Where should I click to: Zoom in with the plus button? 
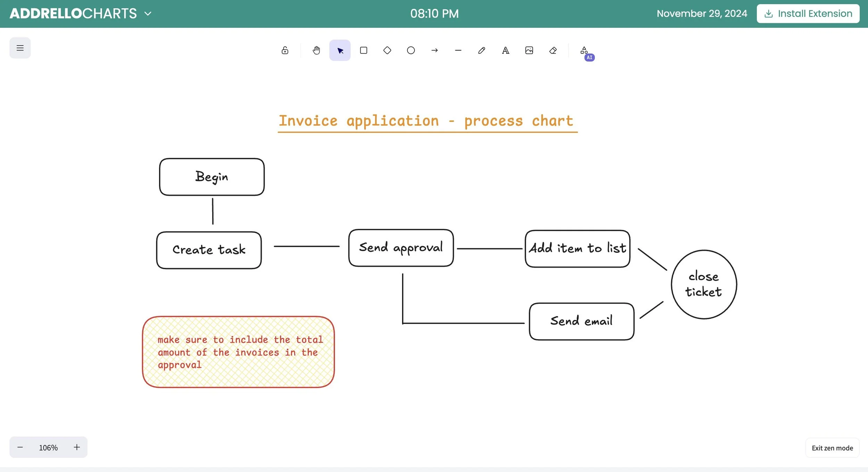click(77, 447)
